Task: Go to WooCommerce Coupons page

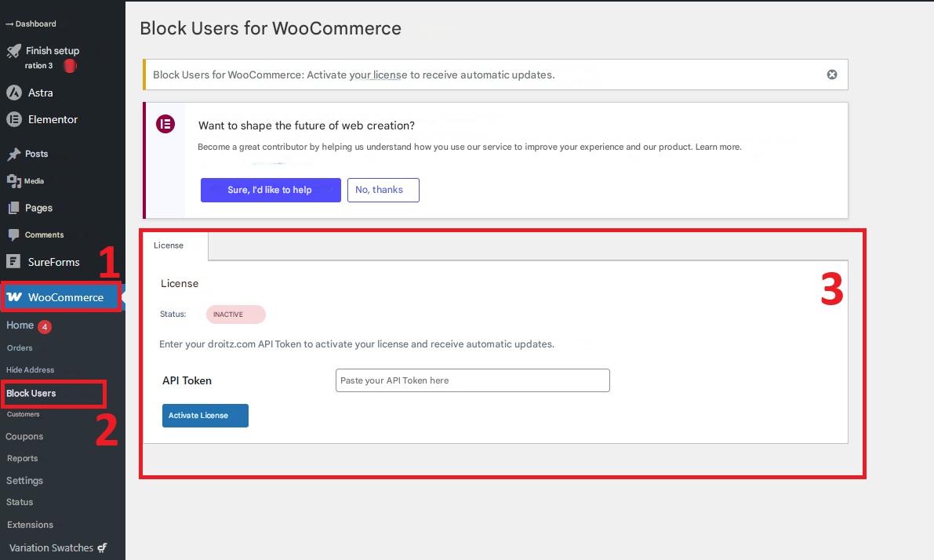Action: (24, 436)
